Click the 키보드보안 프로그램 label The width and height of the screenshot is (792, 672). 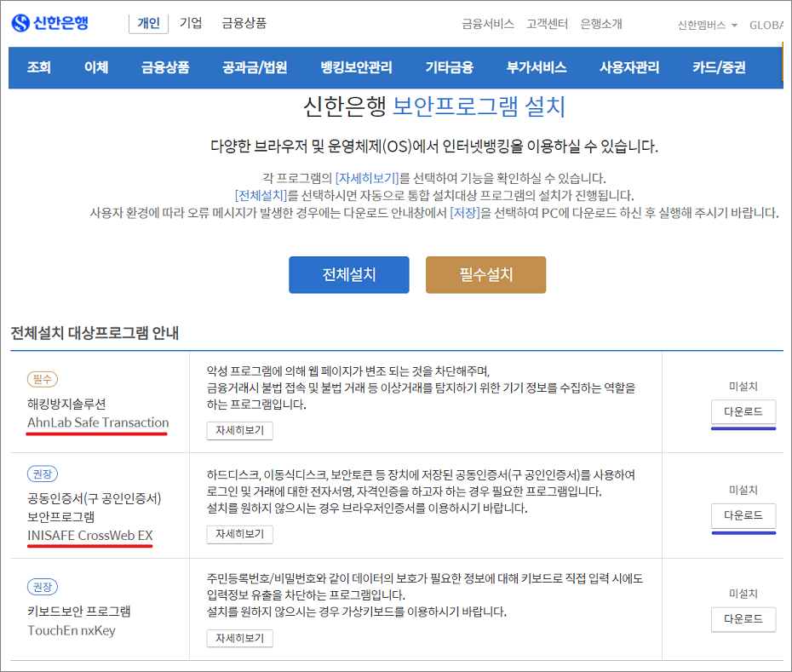click(x=79, y=612)
